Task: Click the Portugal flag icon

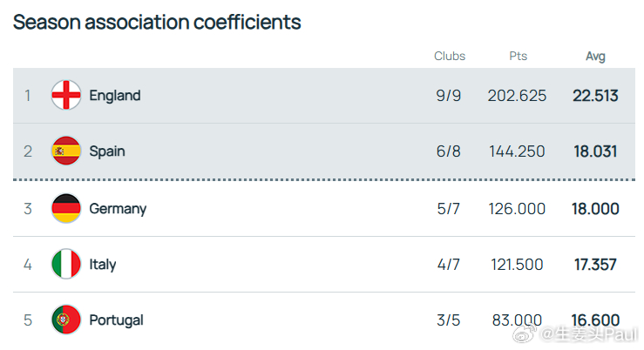Action: point(66,320)
